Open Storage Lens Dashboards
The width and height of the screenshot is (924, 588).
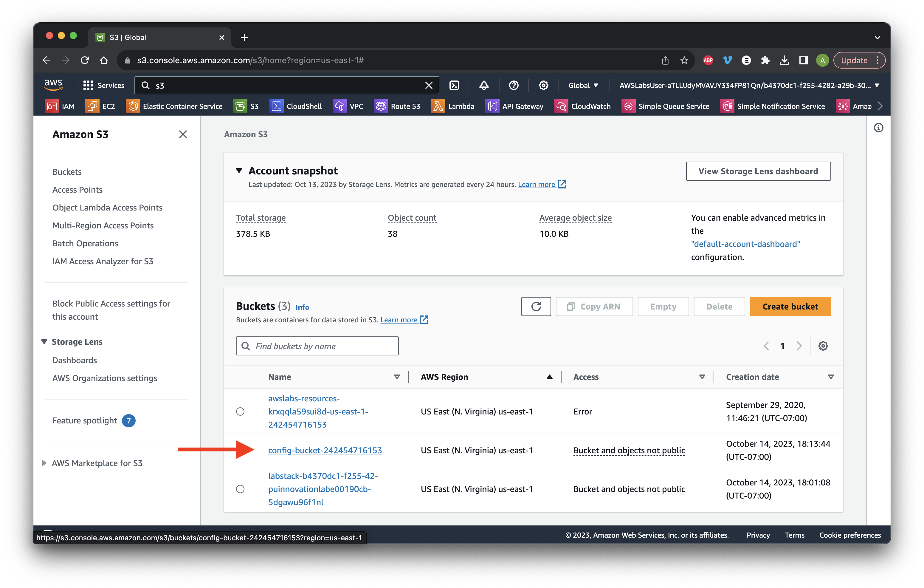(75, 360)
